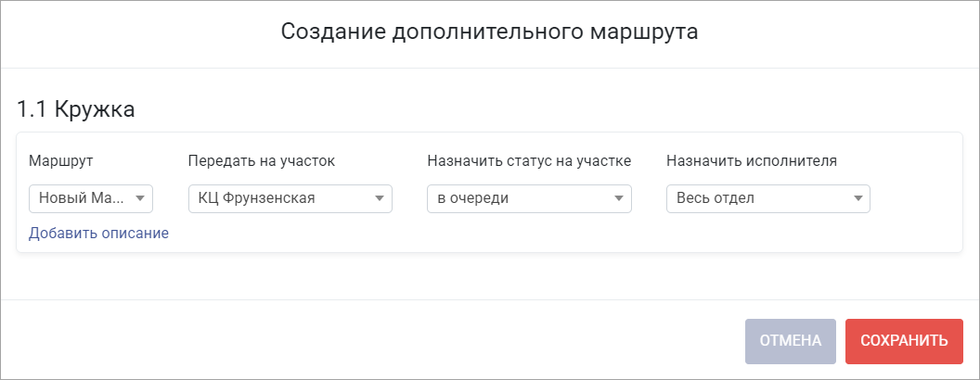The height and width of the screenshot is (380, 980).
Task: Open the в очереди status dropdown
Action: pos(529,198)
